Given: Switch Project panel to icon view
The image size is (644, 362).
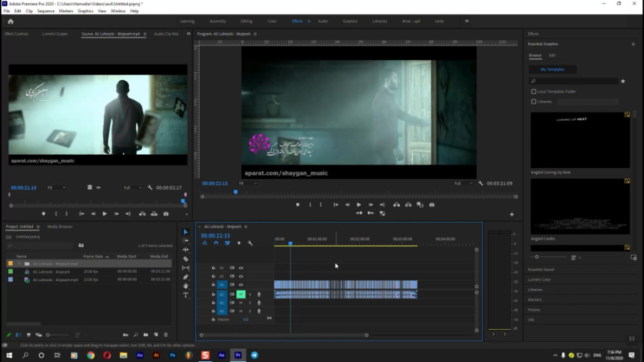Looking at the screenshot, I should point(29,335).
